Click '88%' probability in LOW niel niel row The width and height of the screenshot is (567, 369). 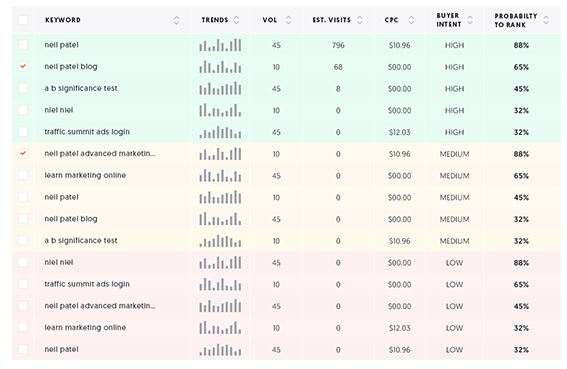(x=521, y=263)
